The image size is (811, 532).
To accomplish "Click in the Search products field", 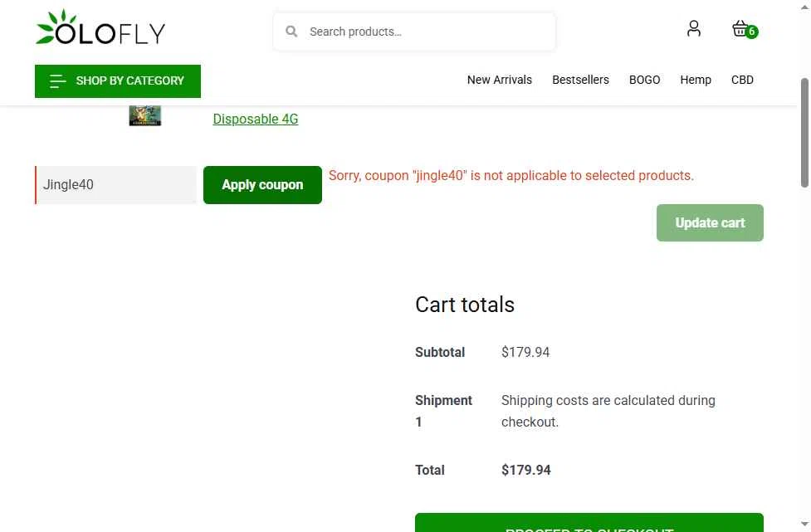I will pos(423,32).
